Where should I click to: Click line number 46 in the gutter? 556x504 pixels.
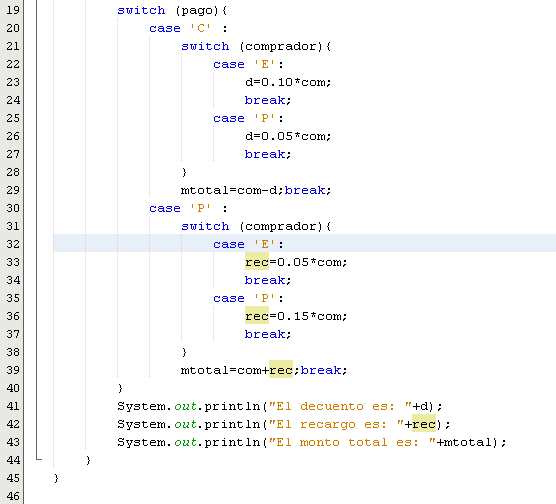pos(13,496)
